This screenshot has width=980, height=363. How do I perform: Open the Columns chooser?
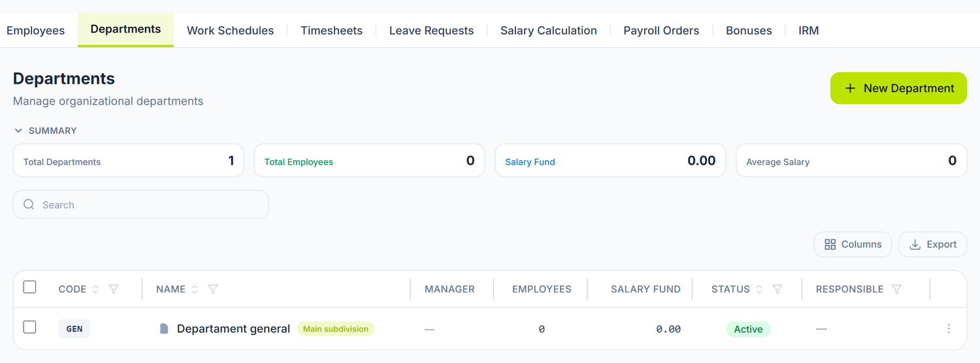(x=853, y=244)
